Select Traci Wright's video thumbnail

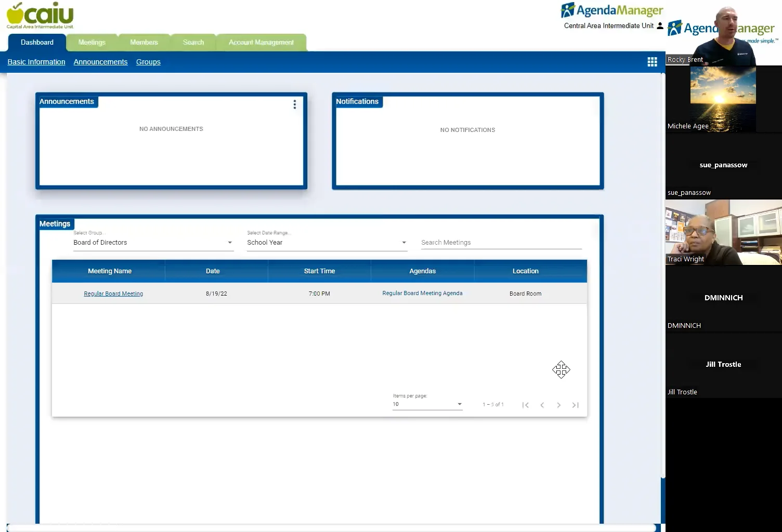724,232
